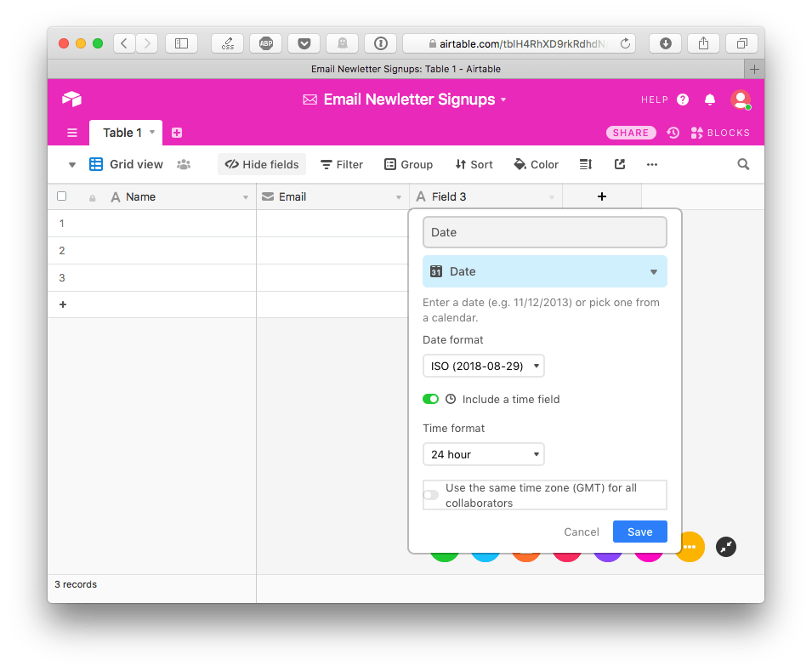812x671 pixels.
Task: Click the share view export icon
Action: pos(619,164)
